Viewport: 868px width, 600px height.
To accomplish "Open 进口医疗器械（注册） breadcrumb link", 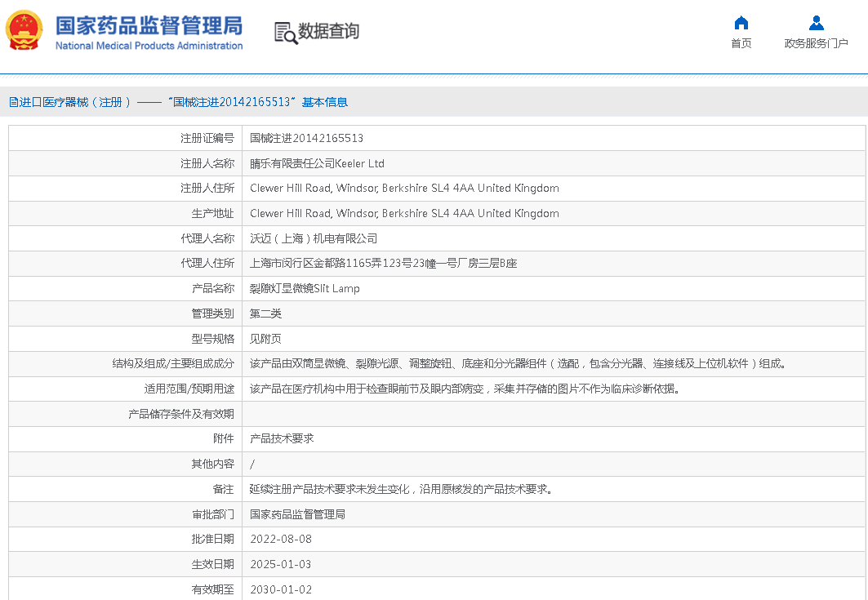I will tap(75, 102).
